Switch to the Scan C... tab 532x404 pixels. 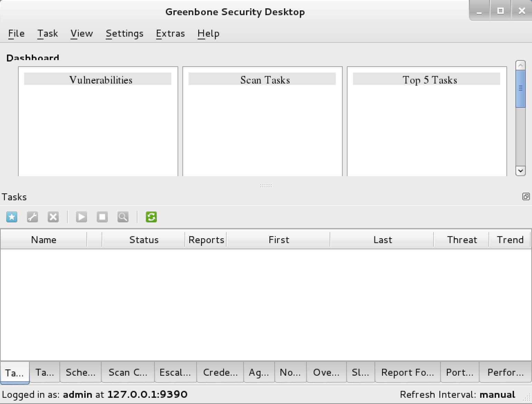tap(128, 372)
